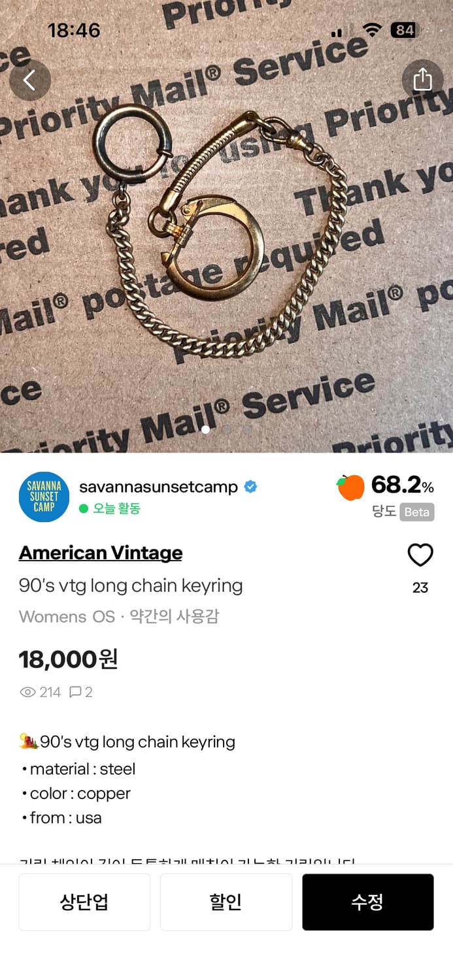Select the third image pagination dot

(x=246, y=430)
